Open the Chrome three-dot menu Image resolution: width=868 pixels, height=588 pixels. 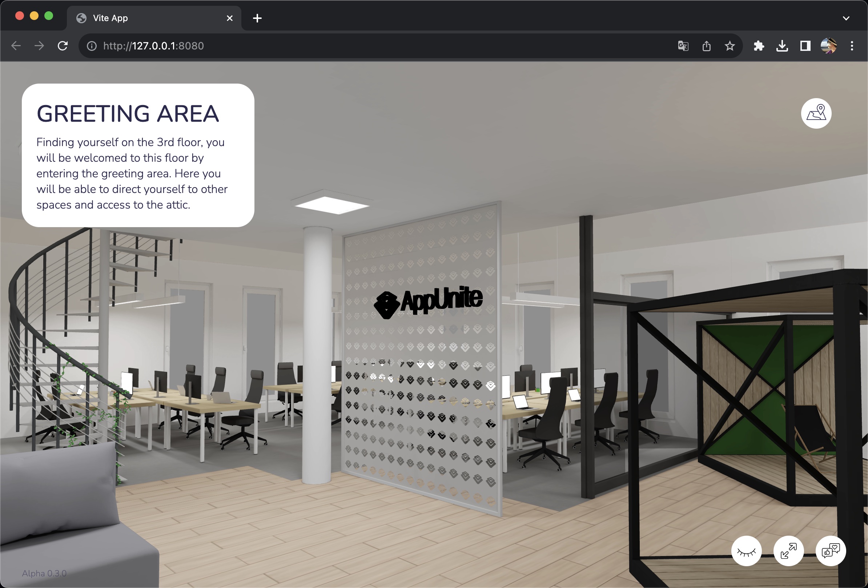(852, 46)
